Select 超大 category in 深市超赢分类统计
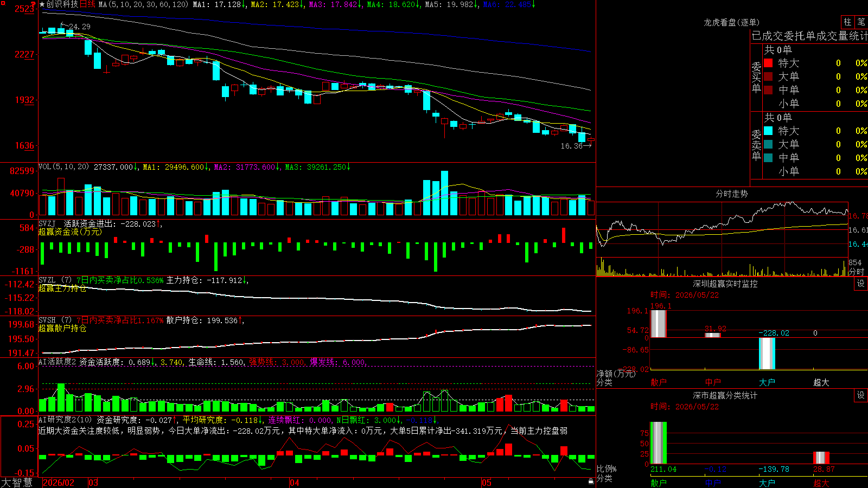This screenshot has width=868, height=488. 821,483
